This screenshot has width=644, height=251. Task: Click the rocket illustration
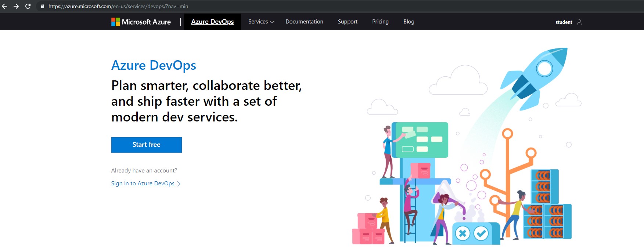(x=534, y=78)
